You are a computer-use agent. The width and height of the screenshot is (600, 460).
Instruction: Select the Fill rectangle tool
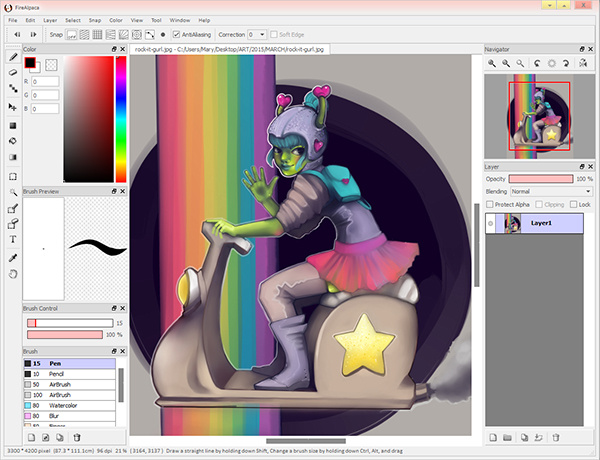click(13, 126)
